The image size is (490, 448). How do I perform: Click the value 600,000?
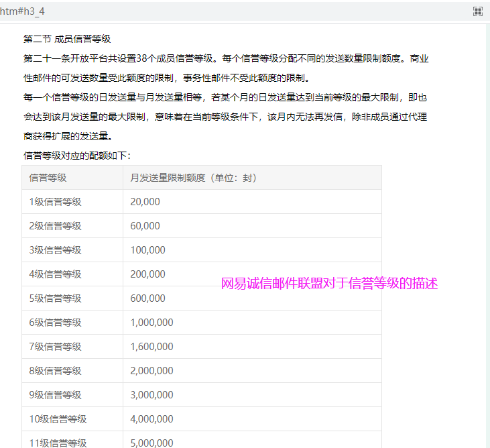[147, 298]
